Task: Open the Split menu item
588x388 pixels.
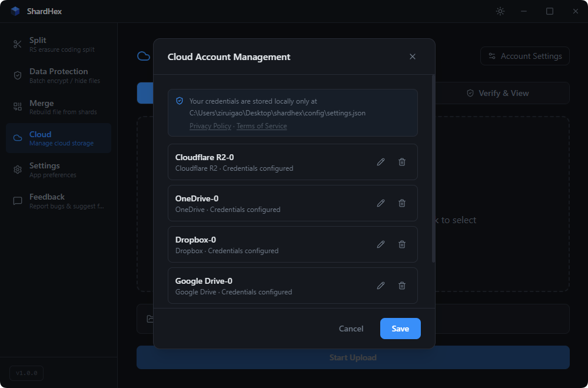Action: tap(58, 44)
